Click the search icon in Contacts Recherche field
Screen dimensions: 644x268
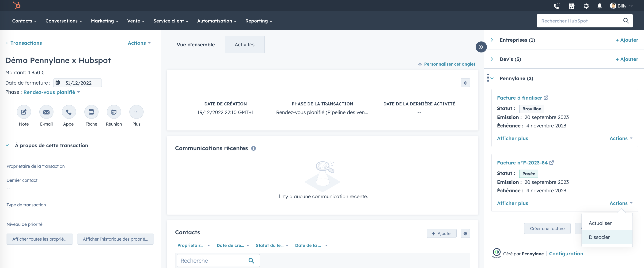[x=251, y=261]
